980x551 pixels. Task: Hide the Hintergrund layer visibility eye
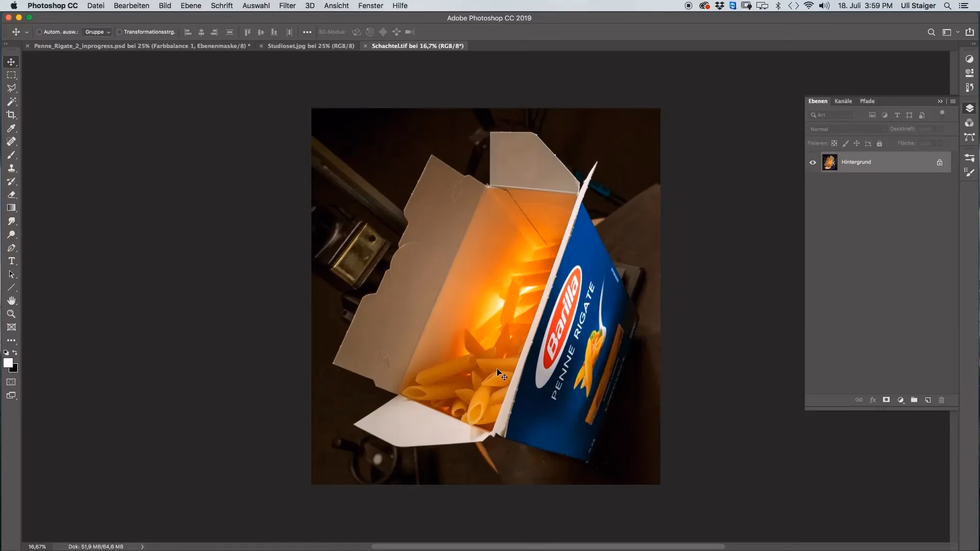pos(813,162)
